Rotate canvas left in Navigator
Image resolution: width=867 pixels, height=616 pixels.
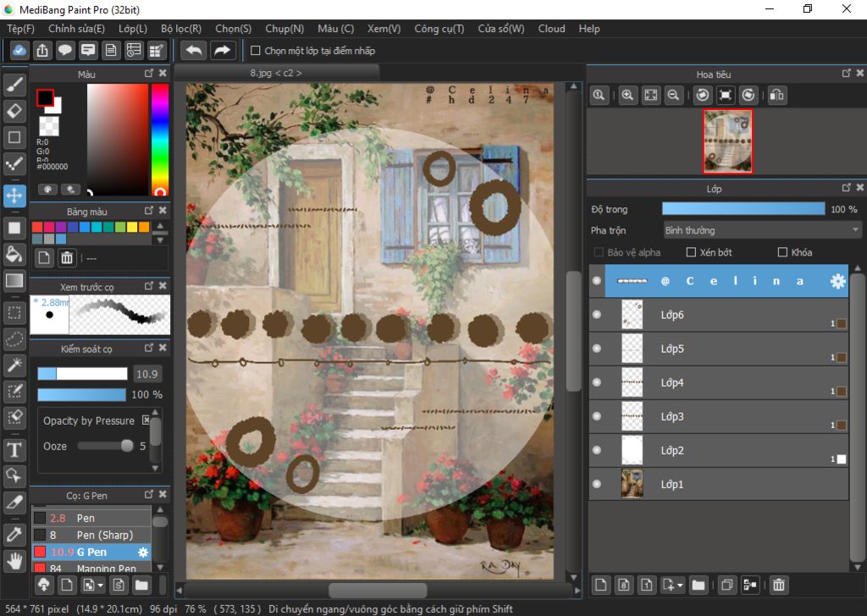(702, 95)
